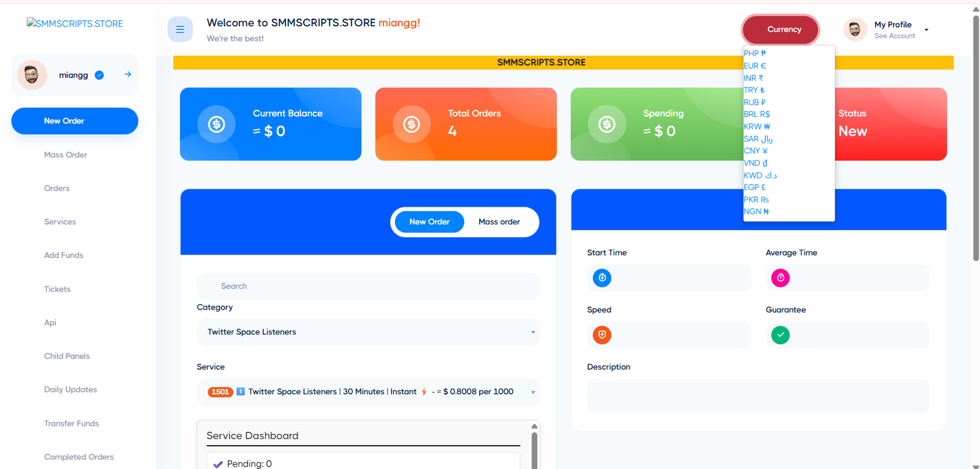Open the Services page
Viewport: 980px width, 469px height.
(x=60, y=222)
